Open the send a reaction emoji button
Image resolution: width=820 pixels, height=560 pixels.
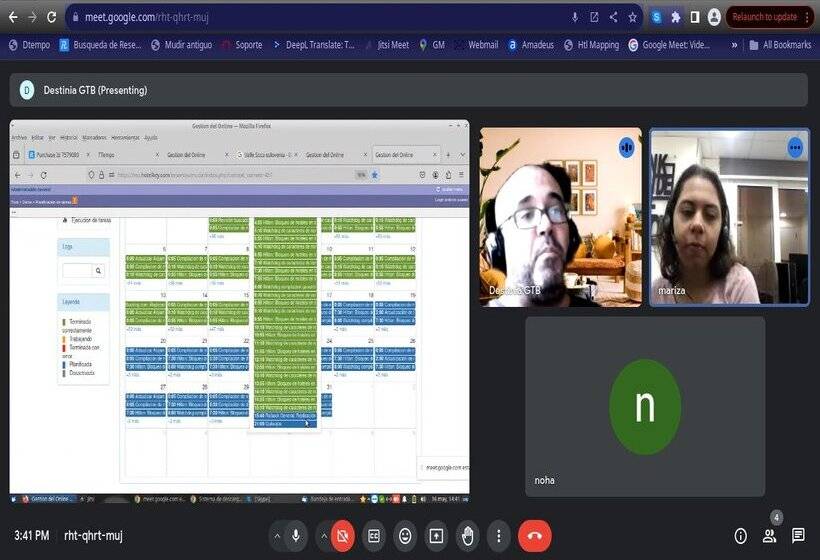[405, 536]
